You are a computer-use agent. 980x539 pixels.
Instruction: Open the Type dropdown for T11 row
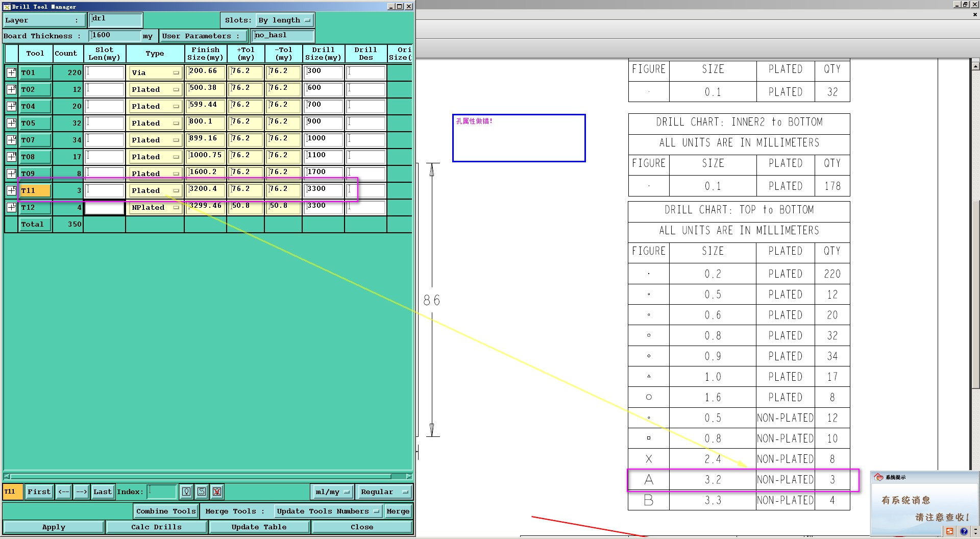(x=155, y=191)
